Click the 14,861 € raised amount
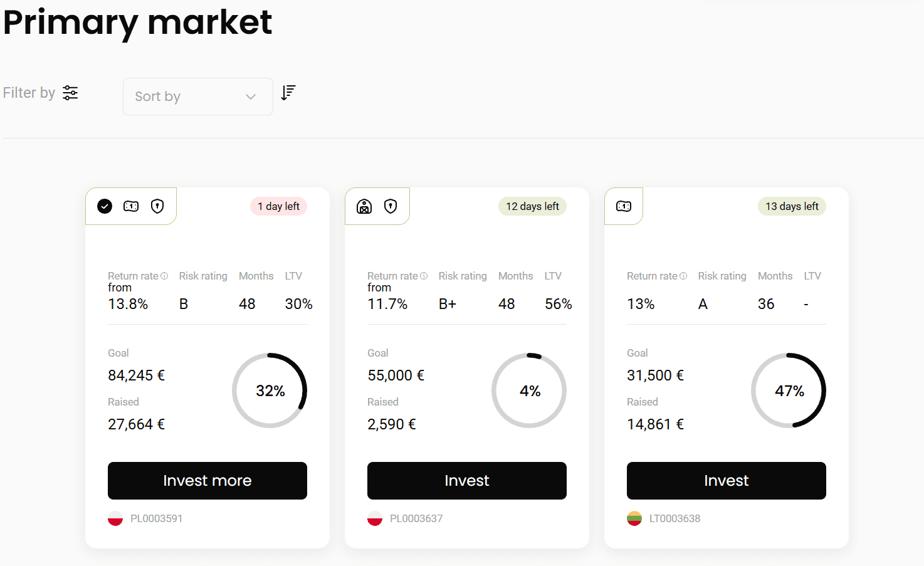 tap(656, 424)
